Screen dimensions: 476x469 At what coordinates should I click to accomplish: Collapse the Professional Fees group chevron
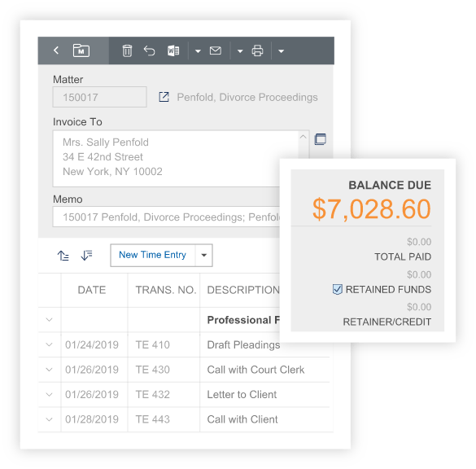pyautogui.click(x=49, y=320)
